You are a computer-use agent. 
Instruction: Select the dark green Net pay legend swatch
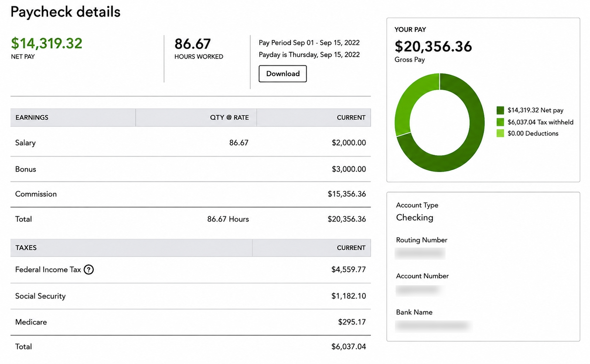pos(500,110)
